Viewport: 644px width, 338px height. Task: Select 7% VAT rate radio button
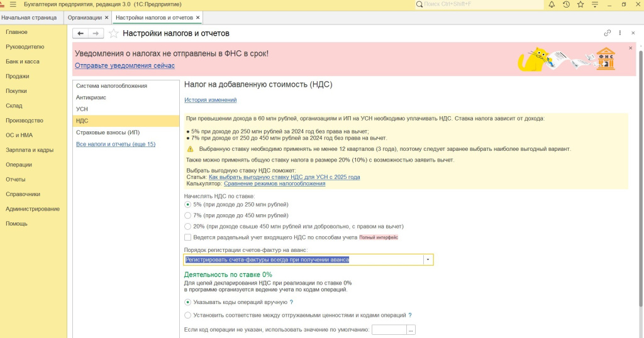(x=187, y=215)
